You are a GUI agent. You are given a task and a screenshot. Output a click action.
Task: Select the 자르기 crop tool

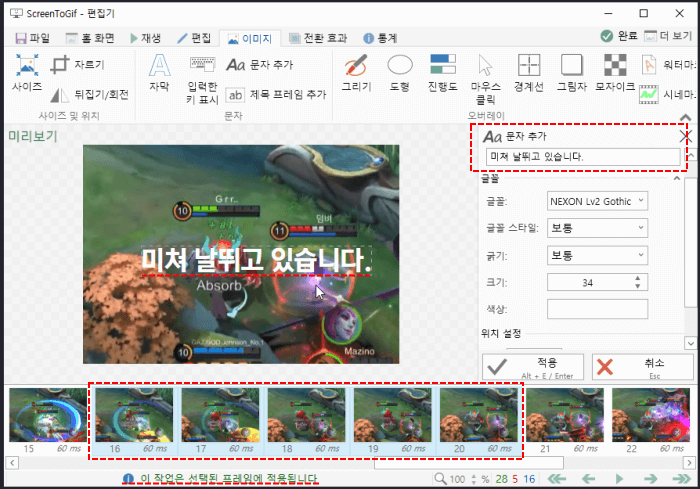point(78,65)
